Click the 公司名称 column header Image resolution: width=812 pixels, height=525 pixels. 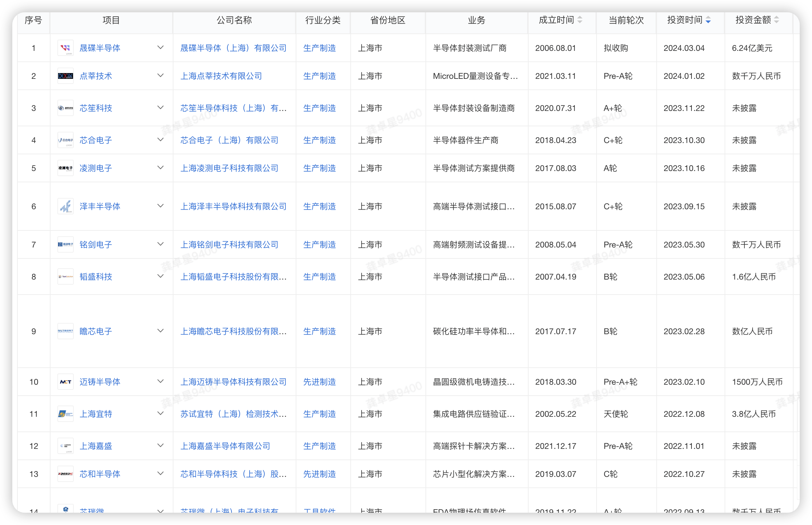[234, 20]
